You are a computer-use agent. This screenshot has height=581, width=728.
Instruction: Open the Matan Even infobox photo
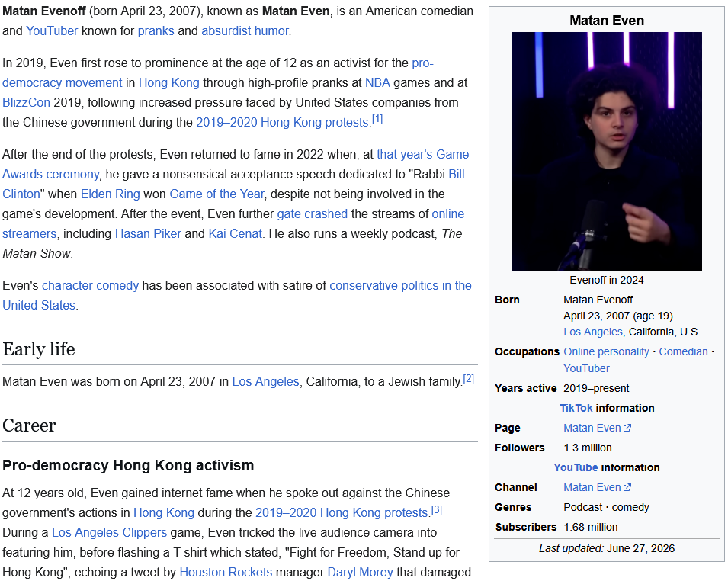[606, 152]
